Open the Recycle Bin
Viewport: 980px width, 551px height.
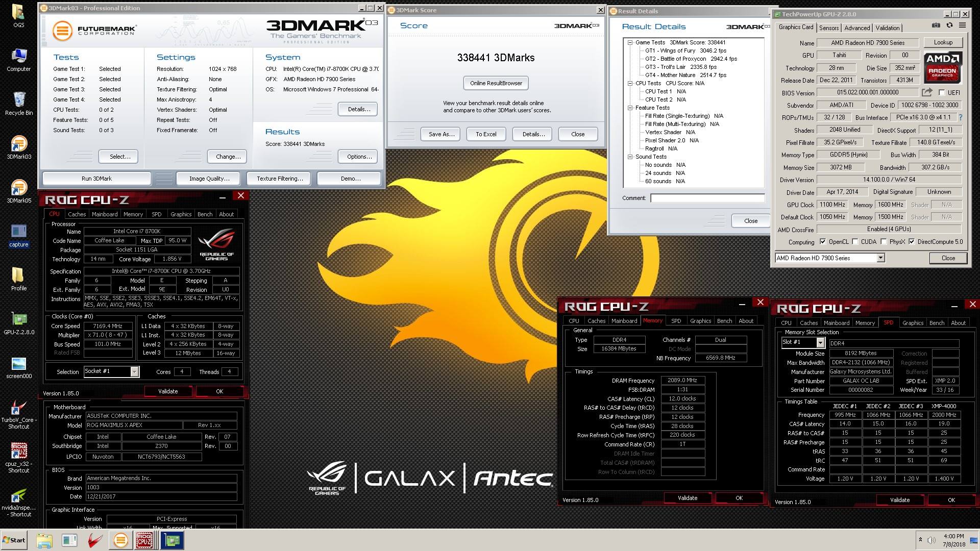19,104
